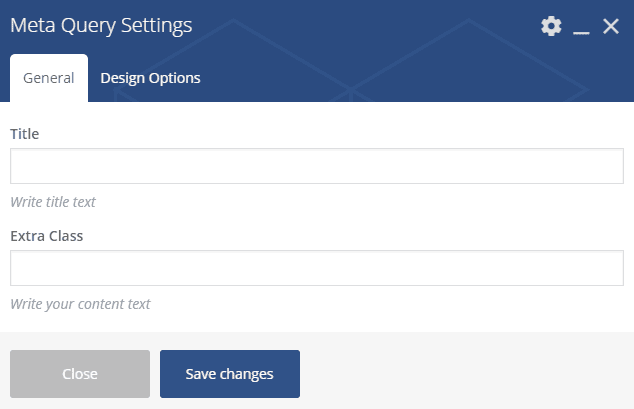Focus the Extra Class input field
The image size is (634, 409).
click(x=316, y=268)
